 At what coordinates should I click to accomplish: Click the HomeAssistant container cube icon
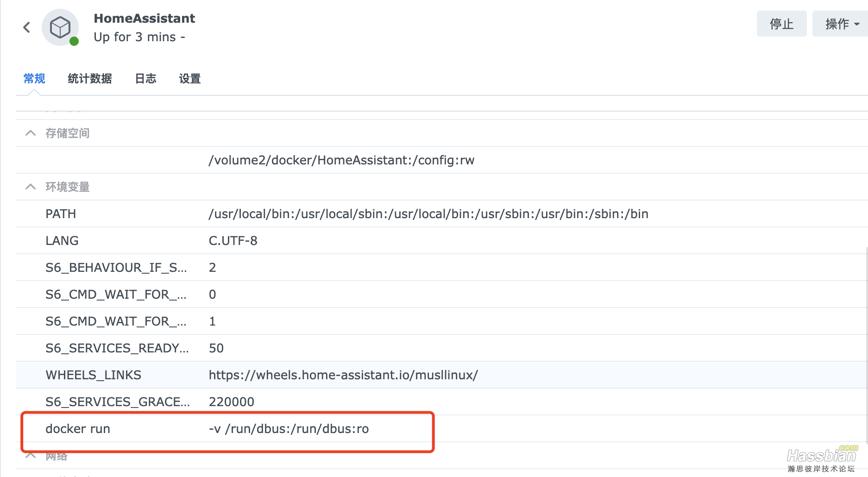coord(60,27)
